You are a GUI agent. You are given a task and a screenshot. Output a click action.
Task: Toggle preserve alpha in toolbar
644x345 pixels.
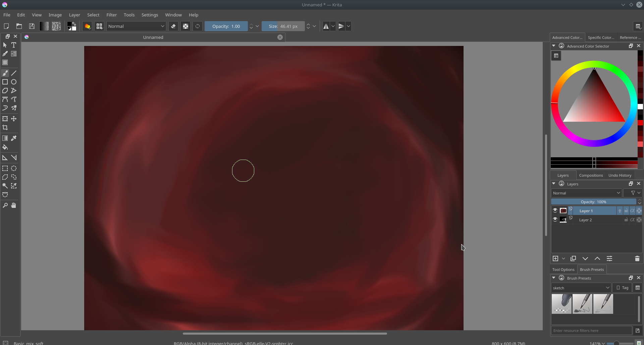coord(185,26)
